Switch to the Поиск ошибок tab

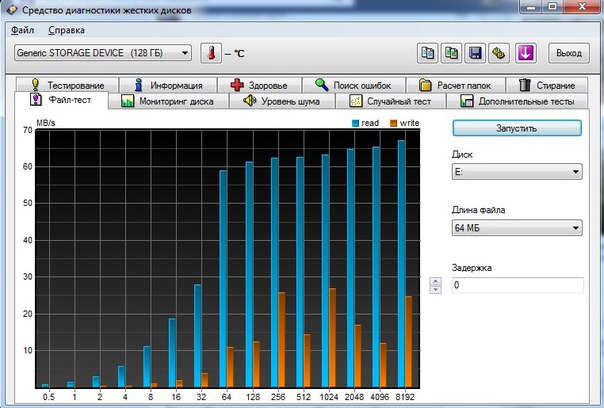(x=358, y=85)
